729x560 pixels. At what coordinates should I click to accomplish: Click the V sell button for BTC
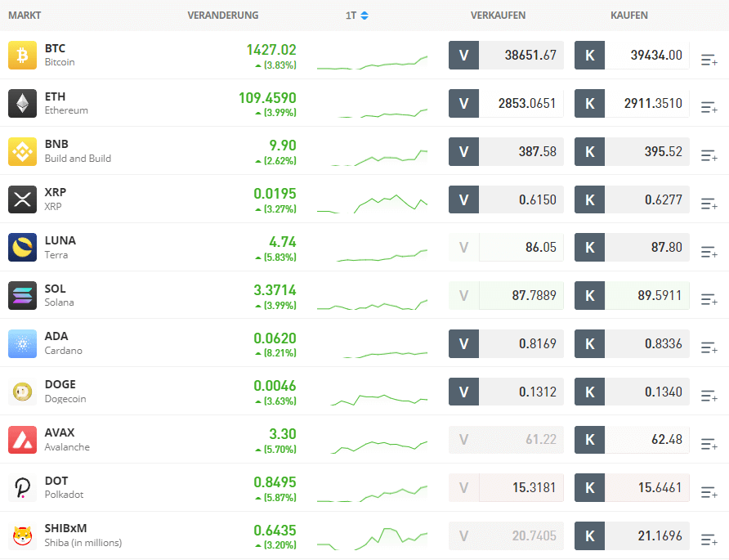click(x=463, y=56)
